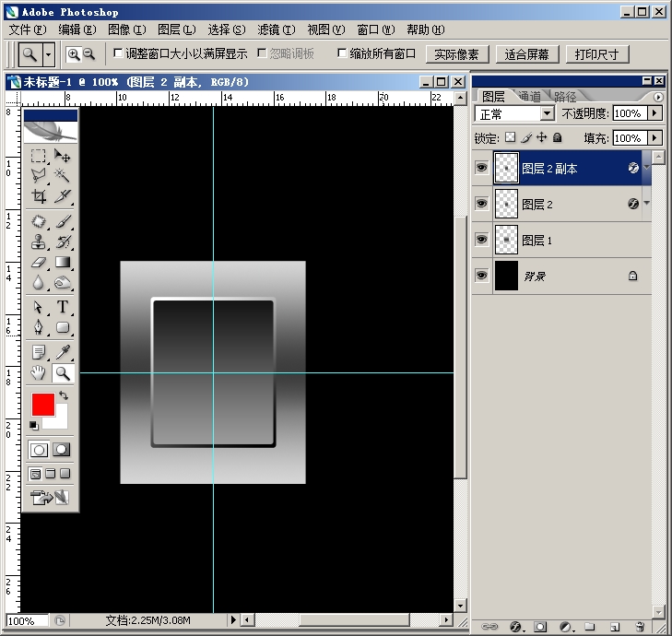Select the Notes tool
The height and width of the screenshot is (636, 672).
(x=38, y=352)
